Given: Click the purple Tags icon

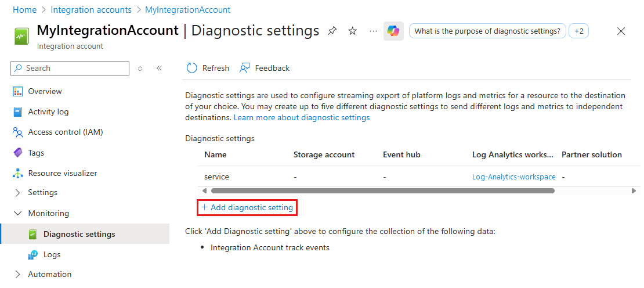Looking at the screenshot, I should point(17,153).
